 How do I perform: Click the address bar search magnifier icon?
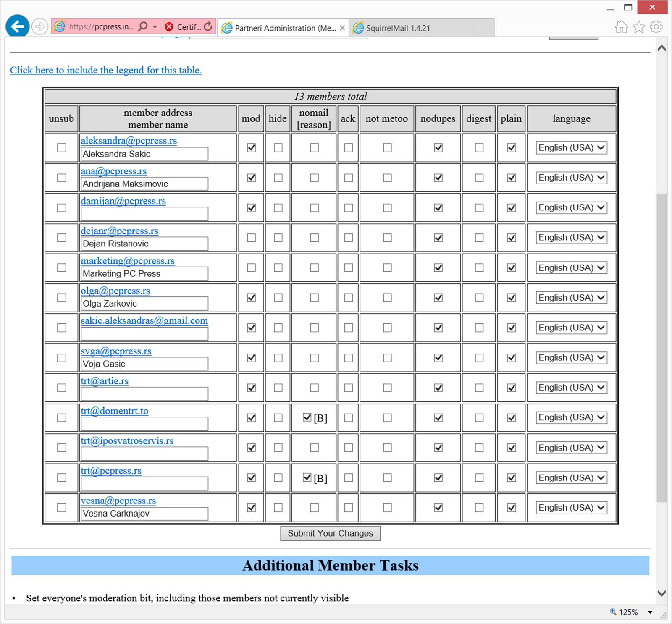click(143, 27)
